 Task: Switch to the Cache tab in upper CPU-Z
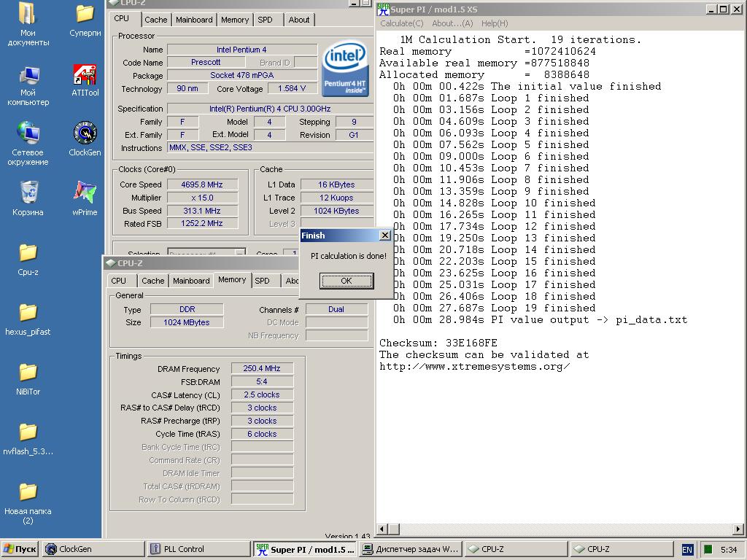tap(156, 20)
